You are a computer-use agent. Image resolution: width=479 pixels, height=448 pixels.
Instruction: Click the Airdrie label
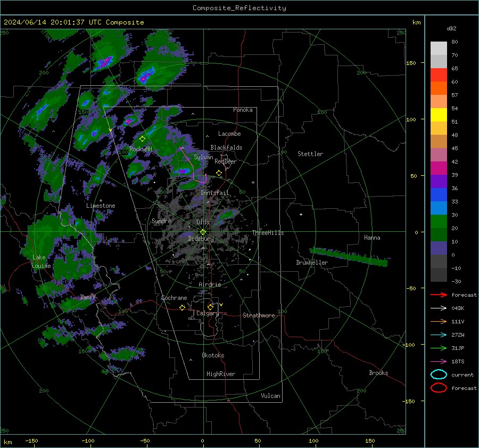pyautogui.click(x=210, y=284)
